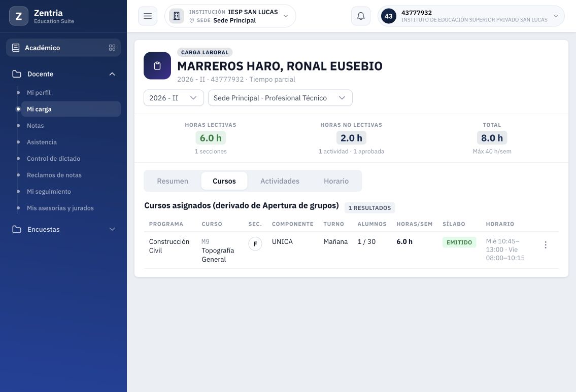Open Sede Principal · Profesional Técnico dropdown
The image size is (576, 392).
click(280, 98)
